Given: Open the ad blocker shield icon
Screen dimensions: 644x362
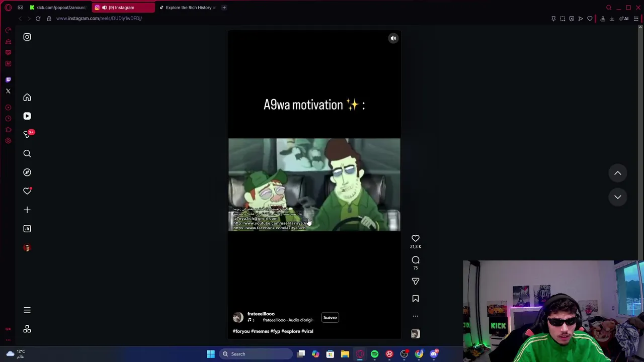Looking at the screenshot, I should coord(572,19).
